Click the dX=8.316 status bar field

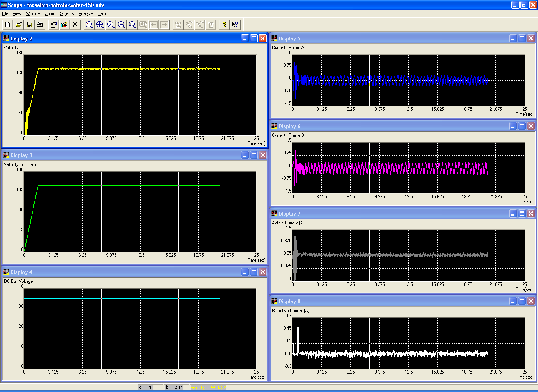point(176,387)
